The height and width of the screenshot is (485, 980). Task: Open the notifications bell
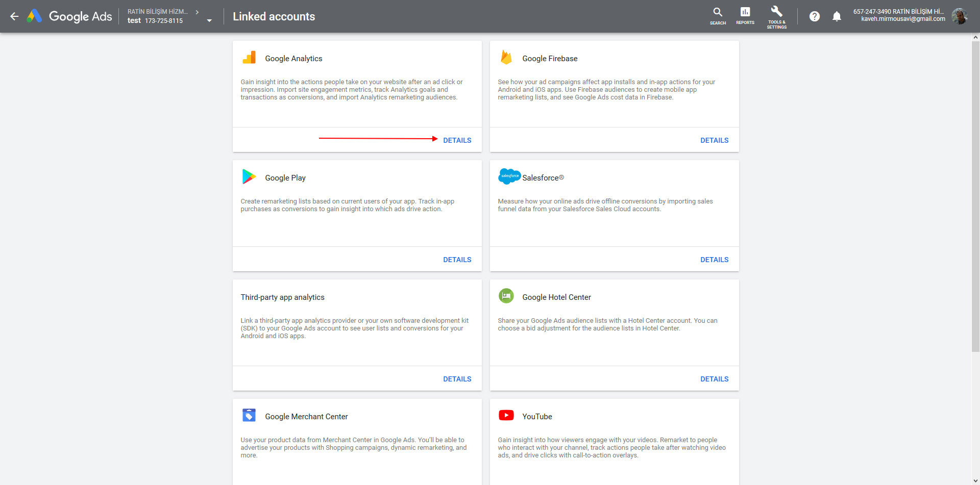click(x=837, y=16)
